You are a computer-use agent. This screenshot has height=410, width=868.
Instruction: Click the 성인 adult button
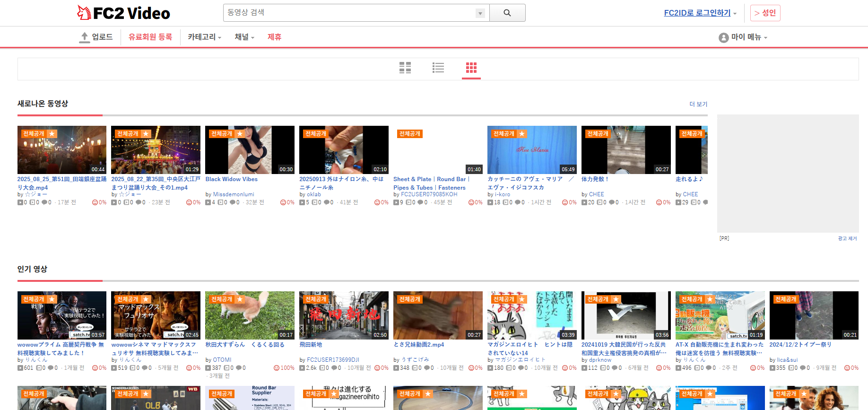pyautogui.click(x=765, y=13)
